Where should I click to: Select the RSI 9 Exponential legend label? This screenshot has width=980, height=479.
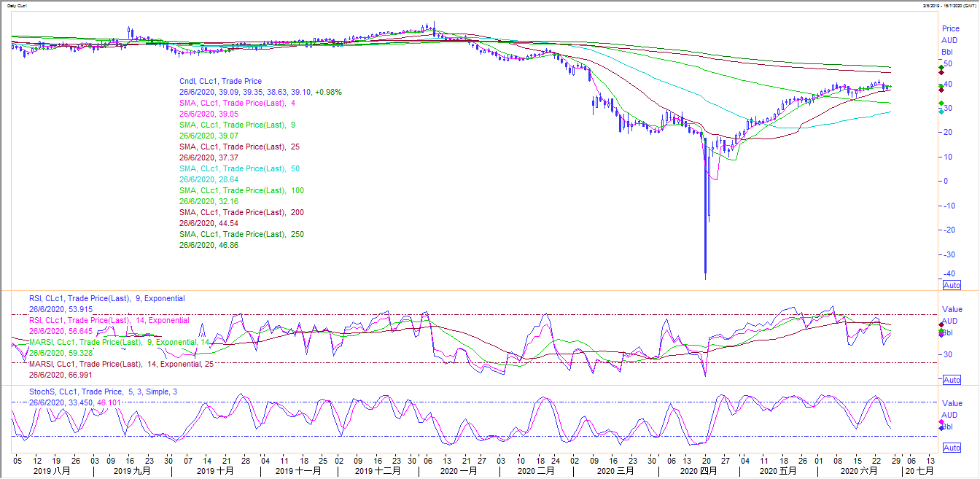(x=107, y=298)
